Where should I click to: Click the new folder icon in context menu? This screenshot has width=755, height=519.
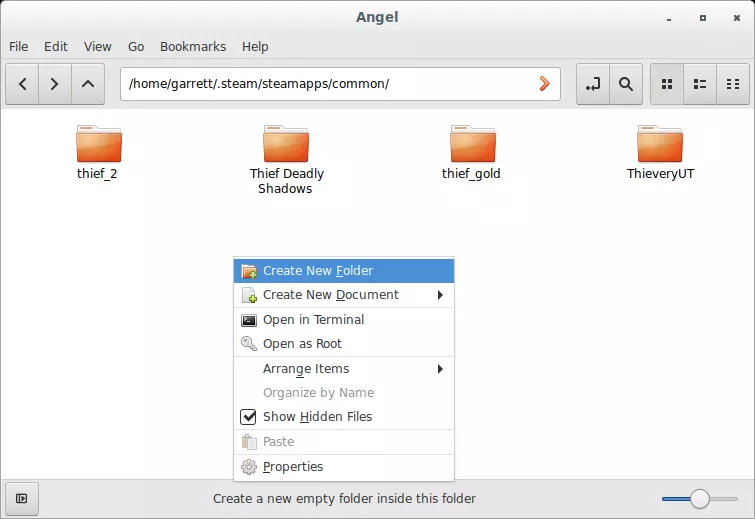(249, 271)
